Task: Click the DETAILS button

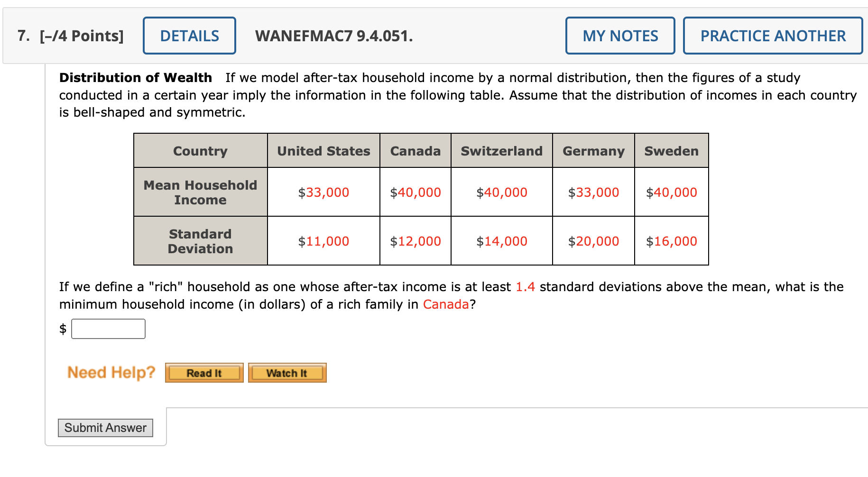Action: pos(189,36)
